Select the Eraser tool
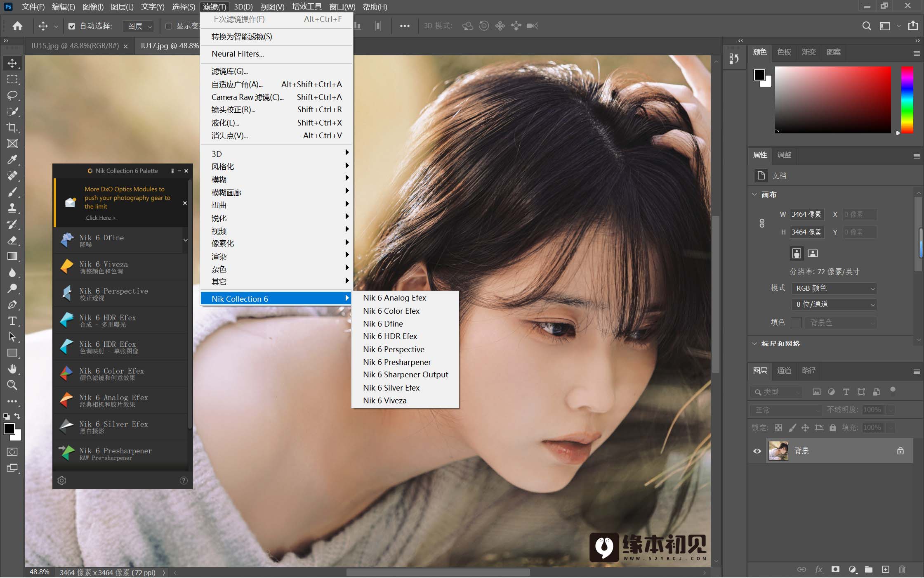The width and height of the screenshot is (924, 578). [x=12, y=240]
